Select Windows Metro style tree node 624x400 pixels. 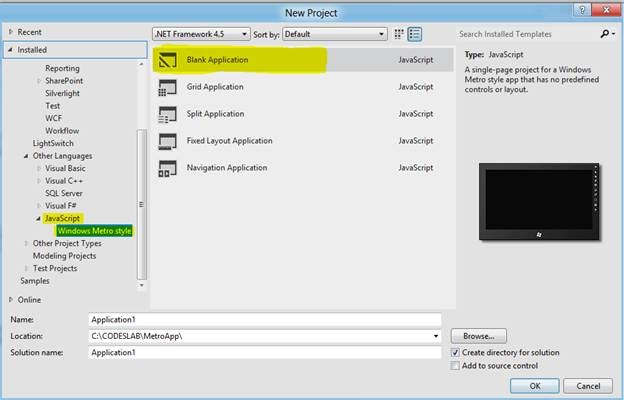(x=94, y=231)
